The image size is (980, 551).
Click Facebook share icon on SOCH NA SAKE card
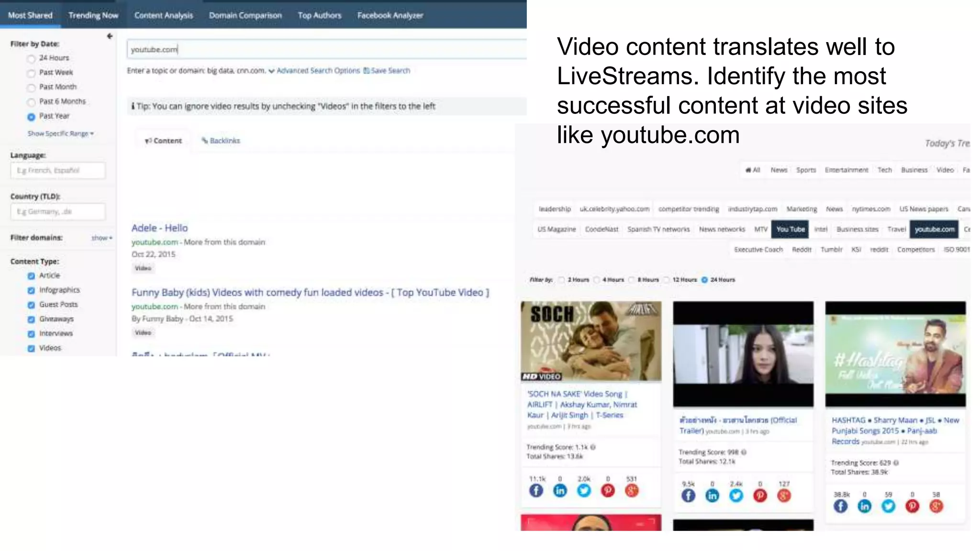536,490
